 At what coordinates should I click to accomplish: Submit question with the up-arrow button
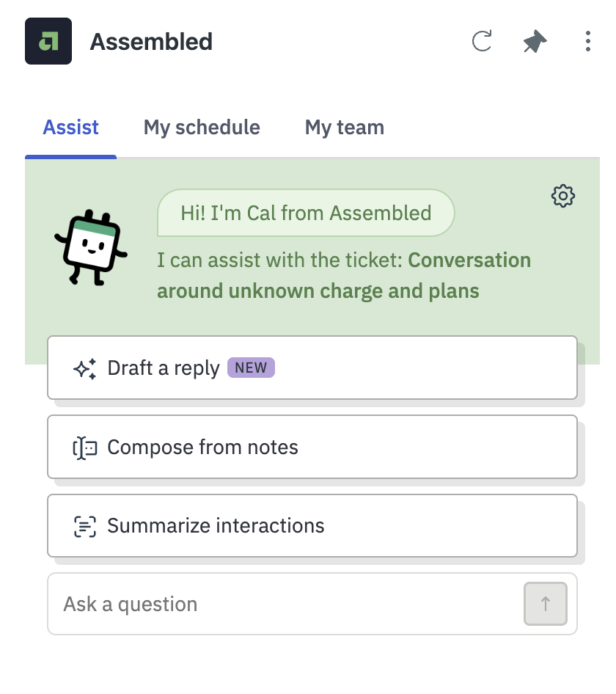coord(545,604)
